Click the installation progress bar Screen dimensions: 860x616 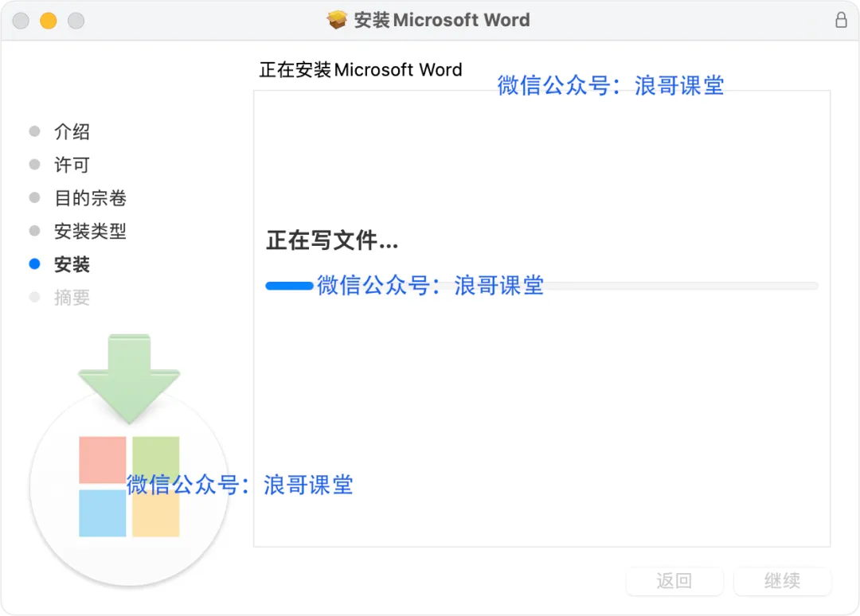coord(542,286)
